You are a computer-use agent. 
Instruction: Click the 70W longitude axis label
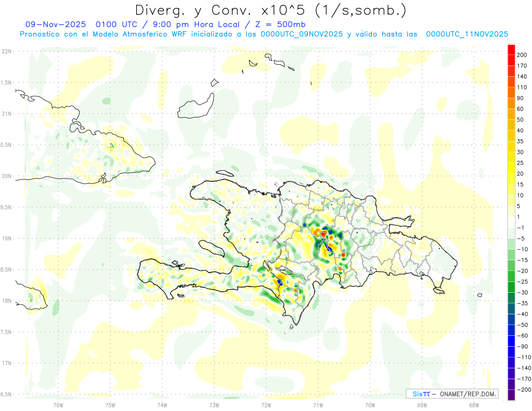(370, 405)
